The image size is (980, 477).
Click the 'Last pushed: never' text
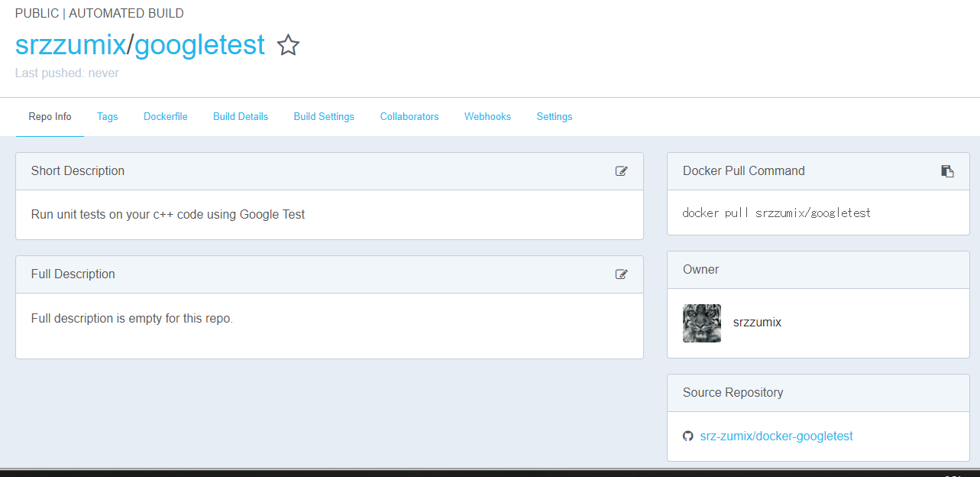pos(67,73)
